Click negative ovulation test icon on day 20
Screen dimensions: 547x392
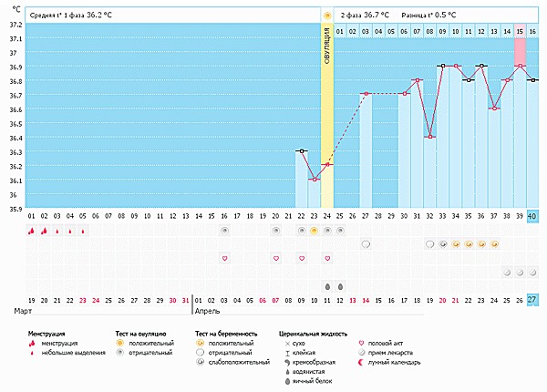click(x=275, y=232)
